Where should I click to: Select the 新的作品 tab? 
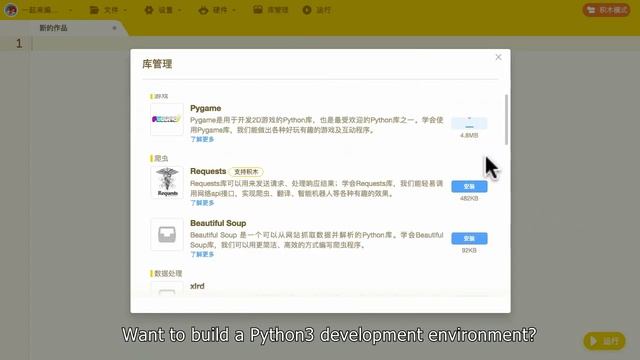click(53, 28)
